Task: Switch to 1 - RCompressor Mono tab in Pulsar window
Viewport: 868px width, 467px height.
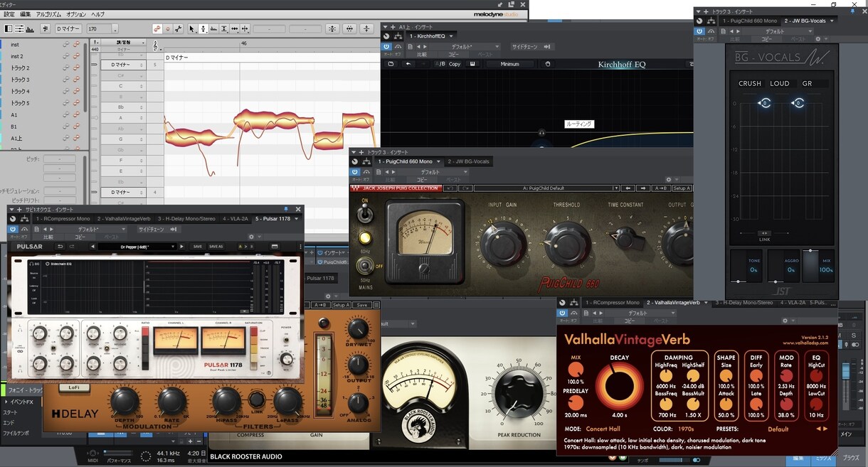Action: 63,219
